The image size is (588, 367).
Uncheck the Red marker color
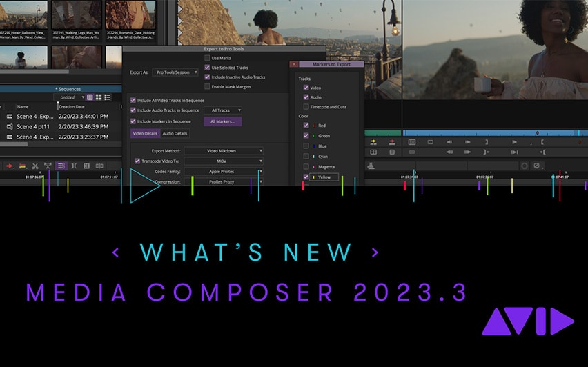[306, 125]
